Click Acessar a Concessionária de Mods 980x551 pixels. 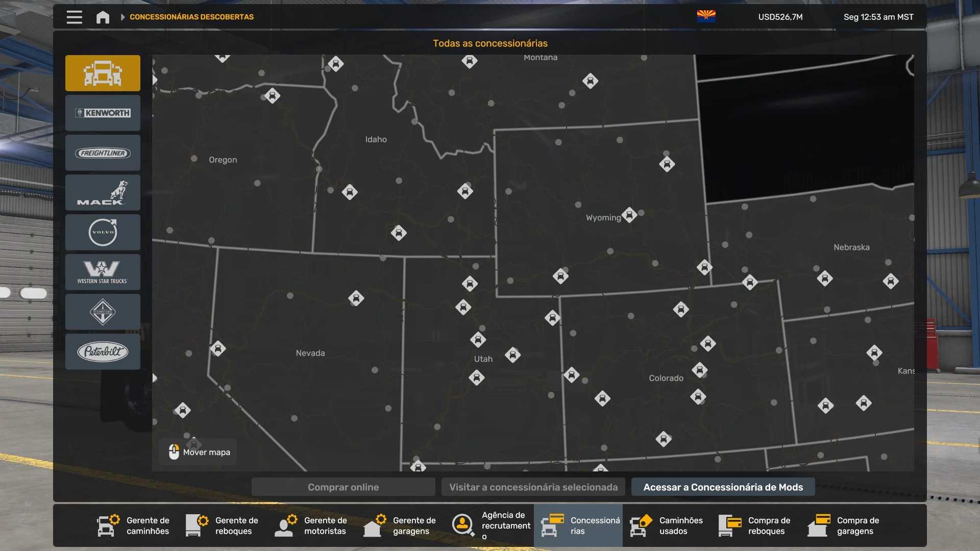point(723,487)
